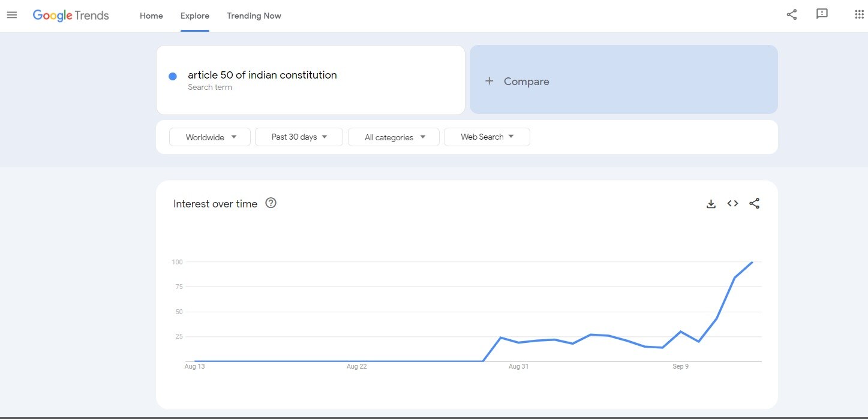Image resolution: width=868 pixels, height=419 pixels.
Task: Click the blue search term dot
Action: point(173,76)
